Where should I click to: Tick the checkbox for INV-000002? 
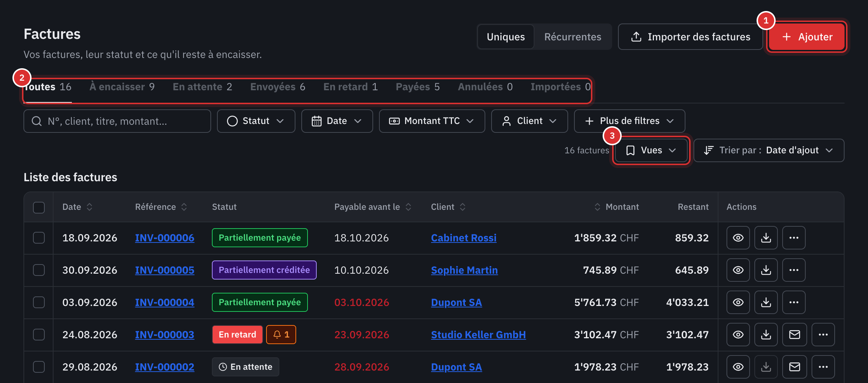click(x=39, y=367)
